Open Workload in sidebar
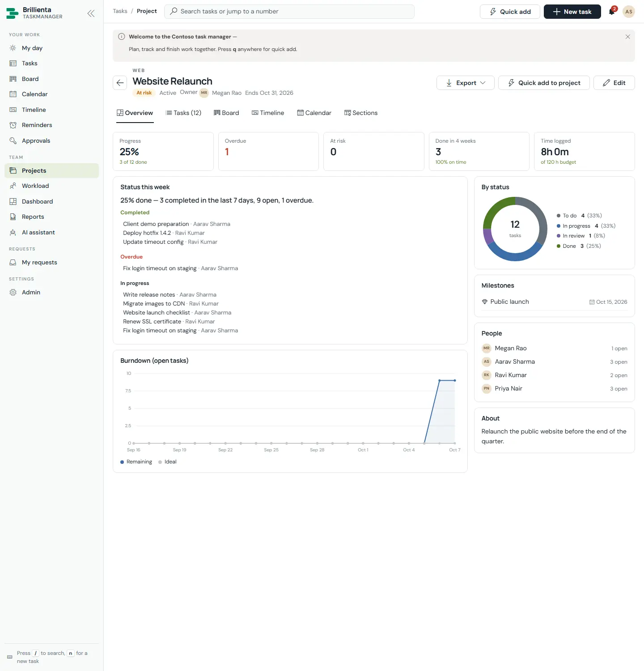644x671 pixels. 51,186
